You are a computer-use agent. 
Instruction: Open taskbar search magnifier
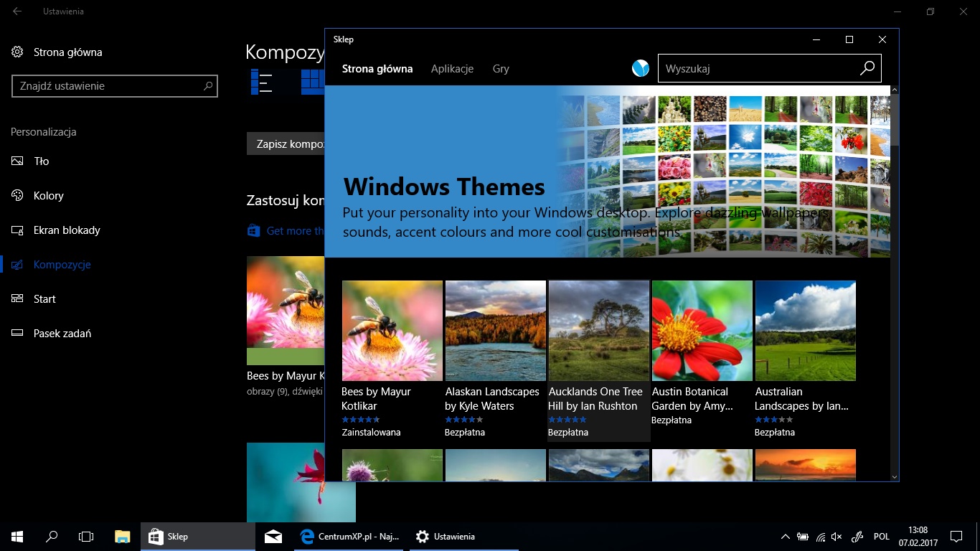click(x=52, y=536)
